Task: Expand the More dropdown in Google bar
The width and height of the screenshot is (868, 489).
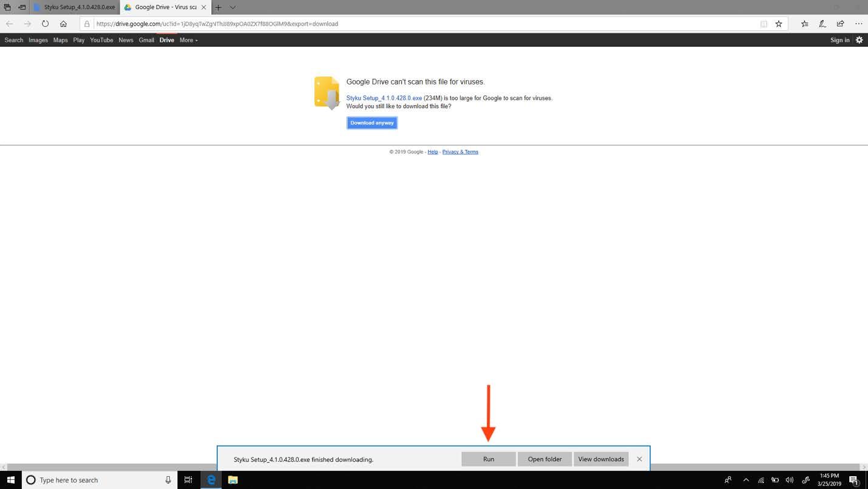Action: point(188,40)
